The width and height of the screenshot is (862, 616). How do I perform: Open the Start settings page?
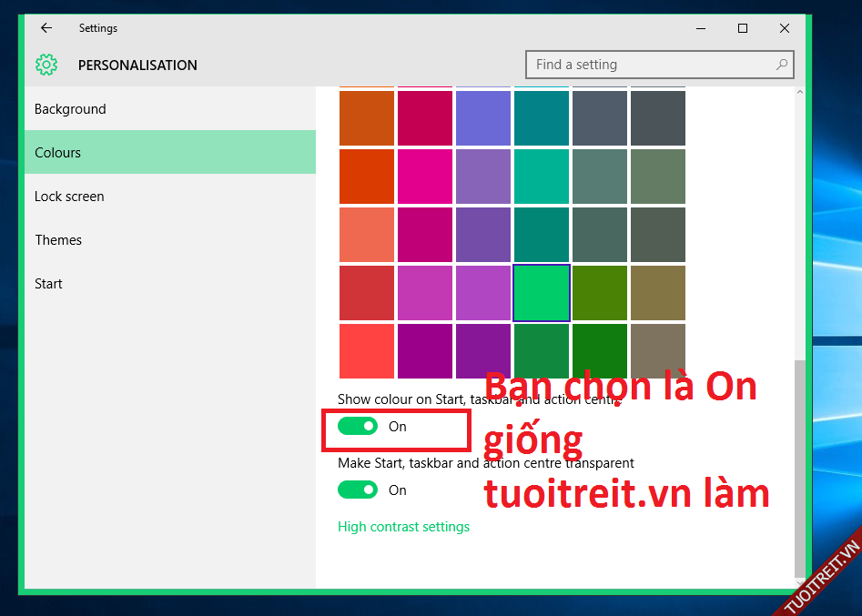(48, 284)
